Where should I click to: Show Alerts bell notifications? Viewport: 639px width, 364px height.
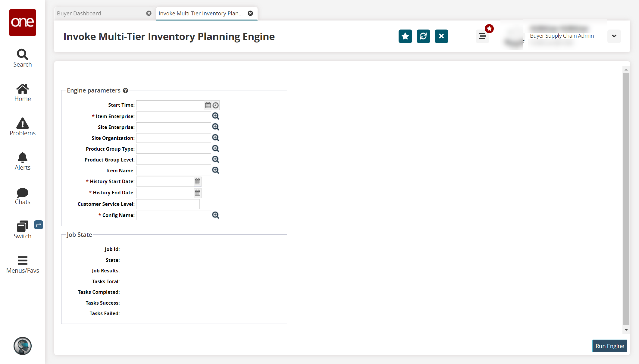click(23, 161)
